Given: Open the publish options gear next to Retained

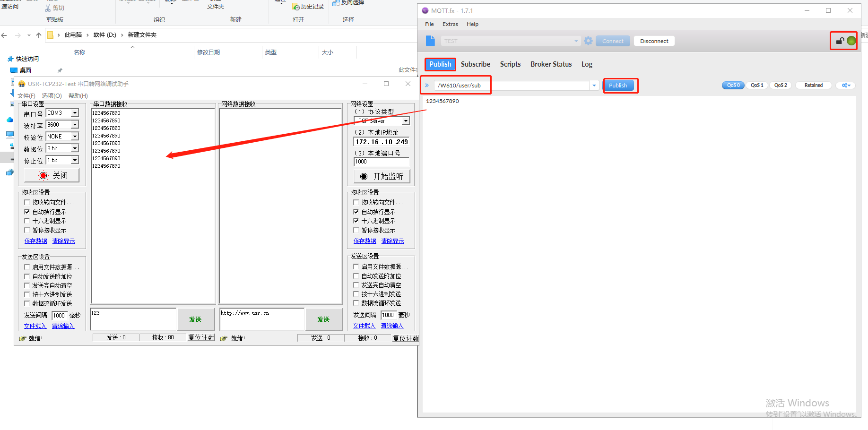Looking at the screenshot, I should 846,86.
